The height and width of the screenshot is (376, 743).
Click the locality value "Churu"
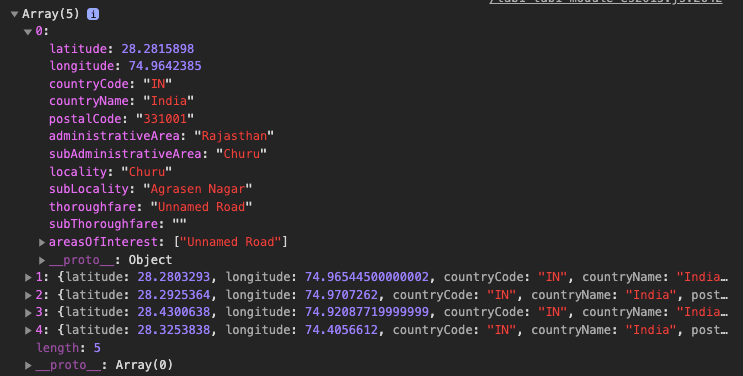[x=147, y=171]
